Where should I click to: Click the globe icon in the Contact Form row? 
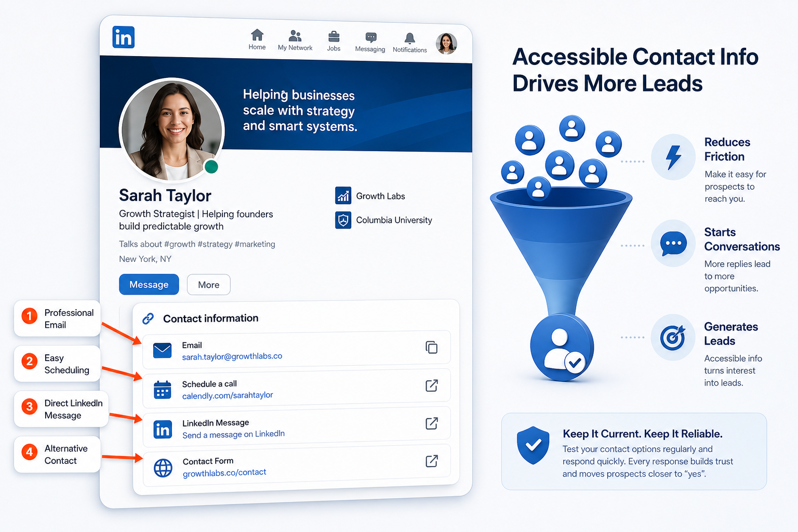tap(163, 468)
